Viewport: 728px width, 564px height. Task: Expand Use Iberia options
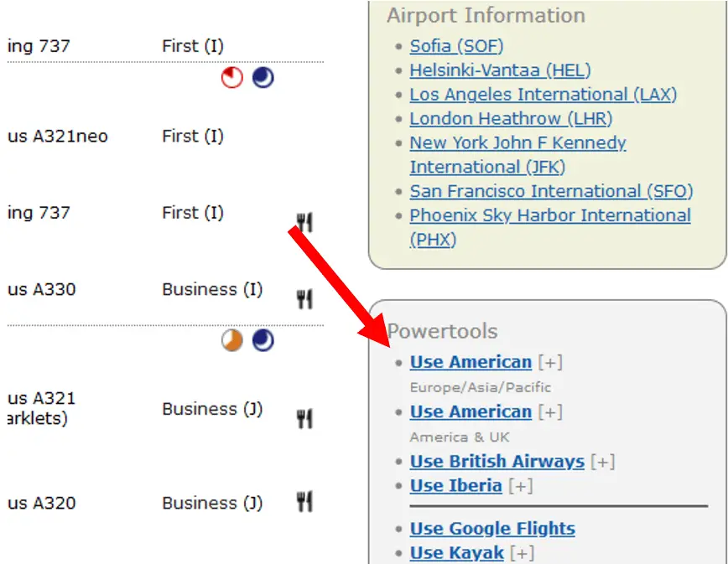click(x=521, y=486)
